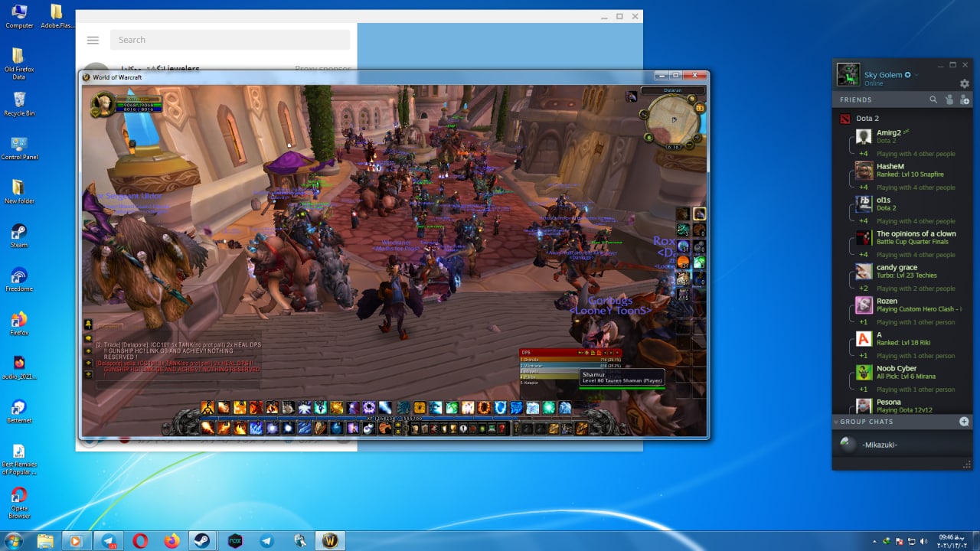Open Opera from the taskbar
980x551 pixels.
[x=140, y=540]
